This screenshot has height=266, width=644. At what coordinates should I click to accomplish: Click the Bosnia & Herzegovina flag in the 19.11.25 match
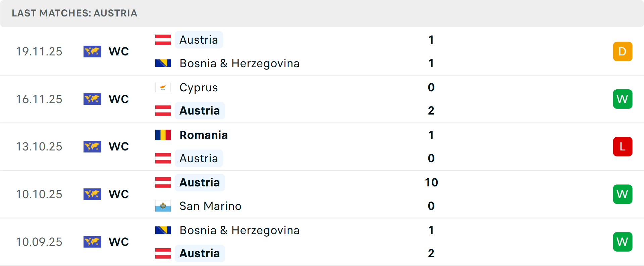163,63
